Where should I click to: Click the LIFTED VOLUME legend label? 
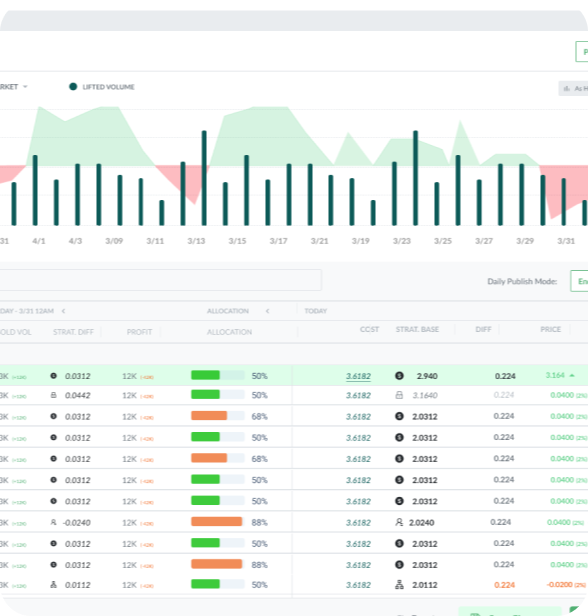[x=108, y=87]
